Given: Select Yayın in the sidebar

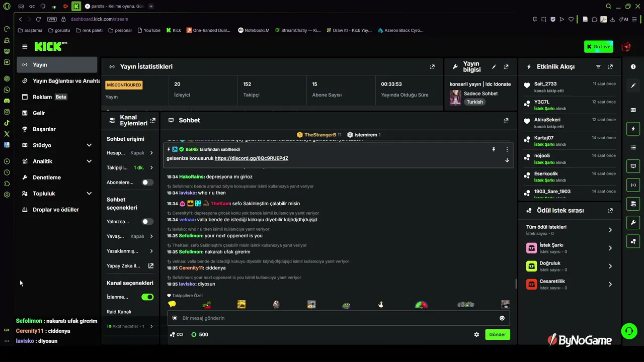Looking at the screenshot, I should coord(57,65).
